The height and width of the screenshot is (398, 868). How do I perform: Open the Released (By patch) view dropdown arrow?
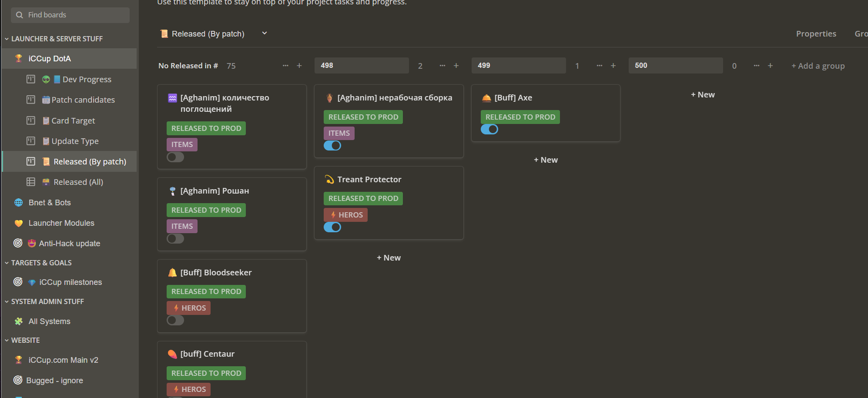[264, 33]
